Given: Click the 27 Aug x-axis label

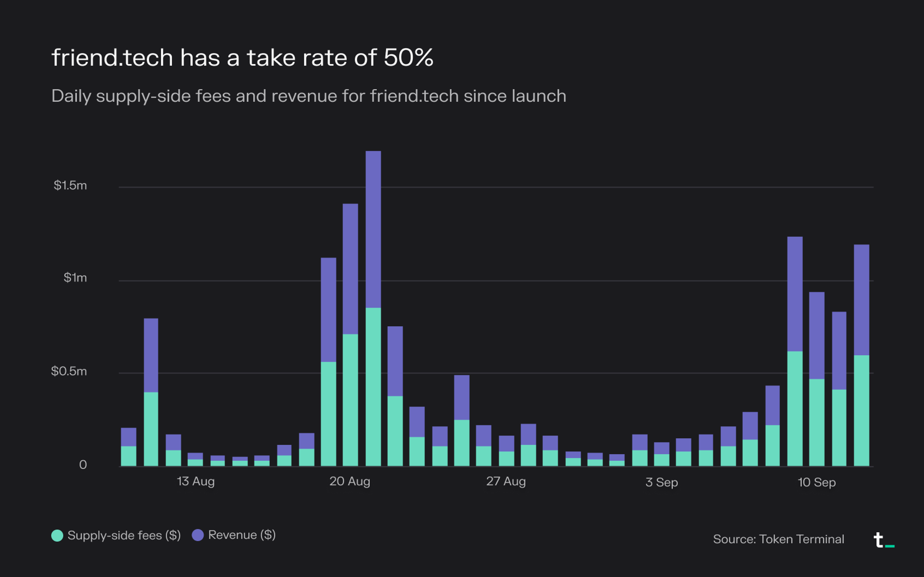Looking at the screenshot, I should tap(506, 482).
